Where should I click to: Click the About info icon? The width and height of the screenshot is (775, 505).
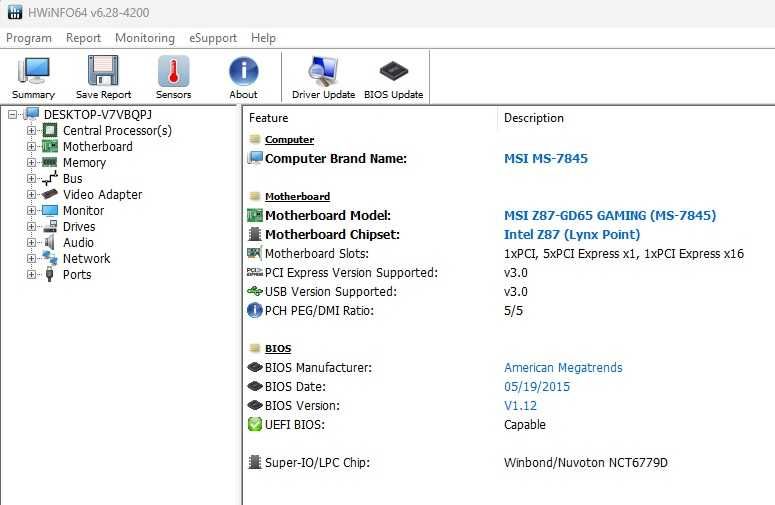(x=243, y=71)
